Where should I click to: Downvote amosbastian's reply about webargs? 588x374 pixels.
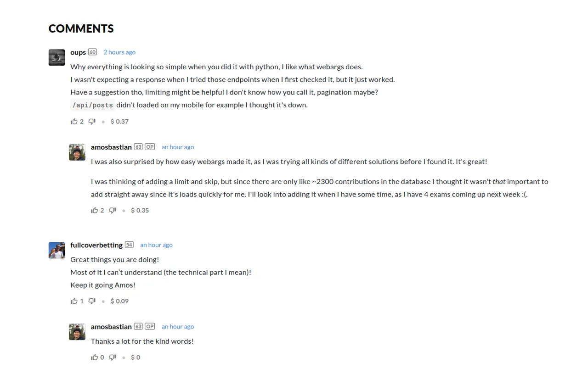tap(113, 211)
